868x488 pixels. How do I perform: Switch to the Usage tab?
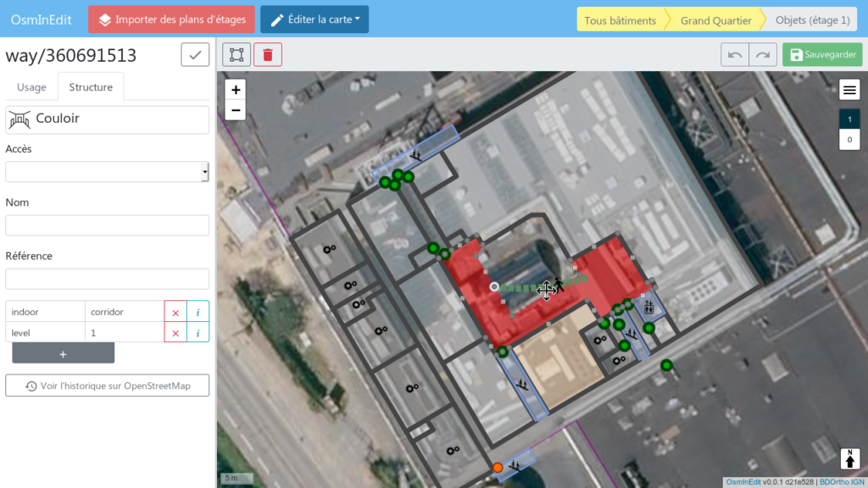(31, 86)
